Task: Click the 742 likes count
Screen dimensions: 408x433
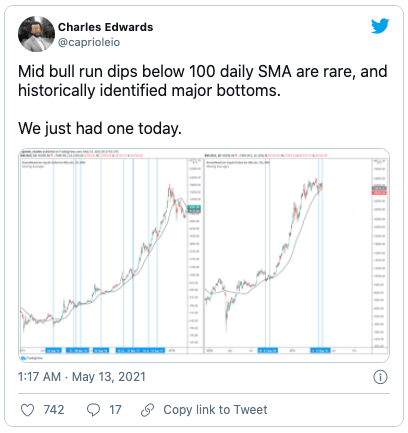Action: pos(54,410)
